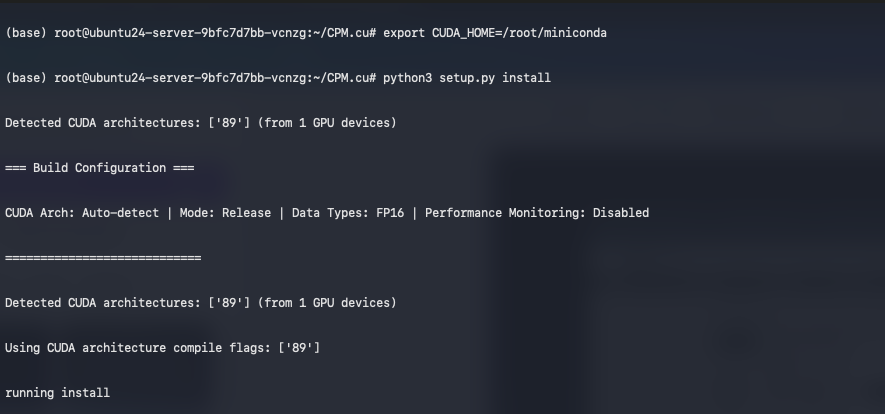The height and width of the screenshot is (414, 885).
Task: Click the running install output line
Action: [57, 392]
